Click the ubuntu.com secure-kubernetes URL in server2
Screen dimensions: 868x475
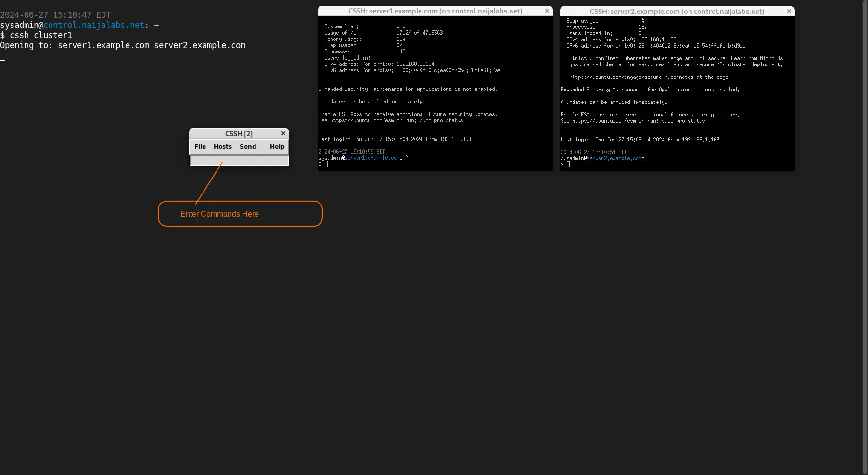(649, 77)
